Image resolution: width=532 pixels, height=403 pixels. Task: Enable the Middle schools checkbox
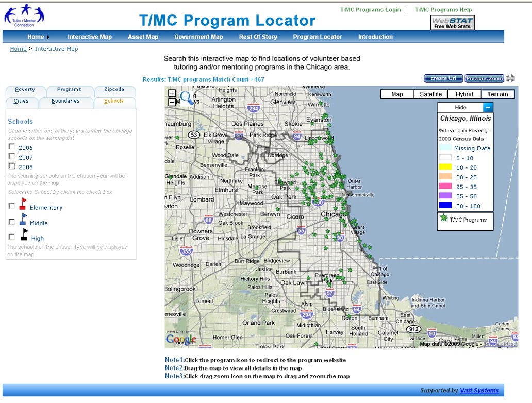coord(12,222)
